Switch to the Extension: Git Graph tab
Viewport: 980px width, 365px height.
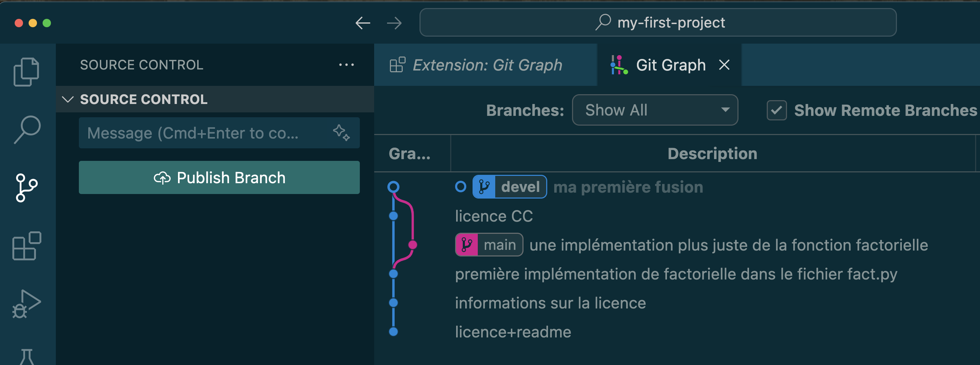coord(487,65)
